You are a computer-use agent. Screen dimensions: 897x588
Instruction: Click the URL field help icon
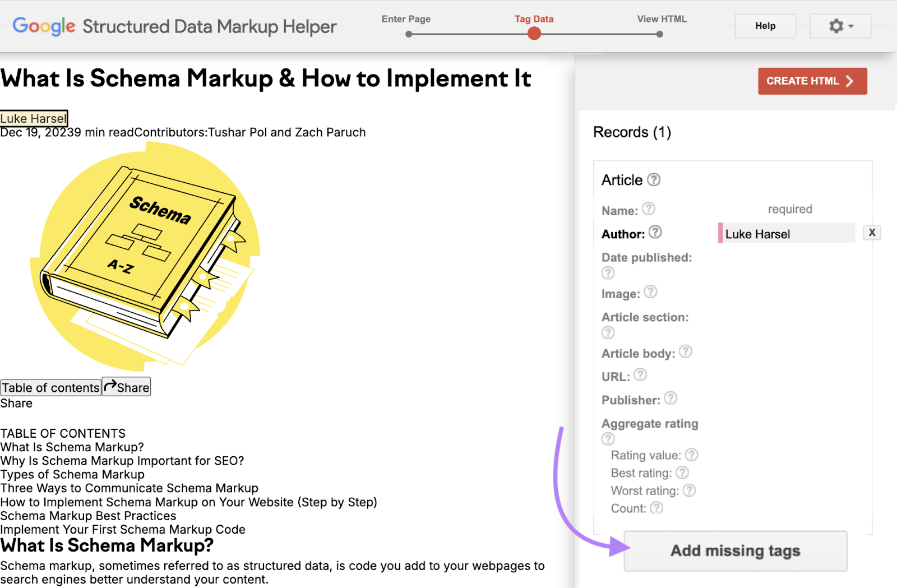point(640,375)
